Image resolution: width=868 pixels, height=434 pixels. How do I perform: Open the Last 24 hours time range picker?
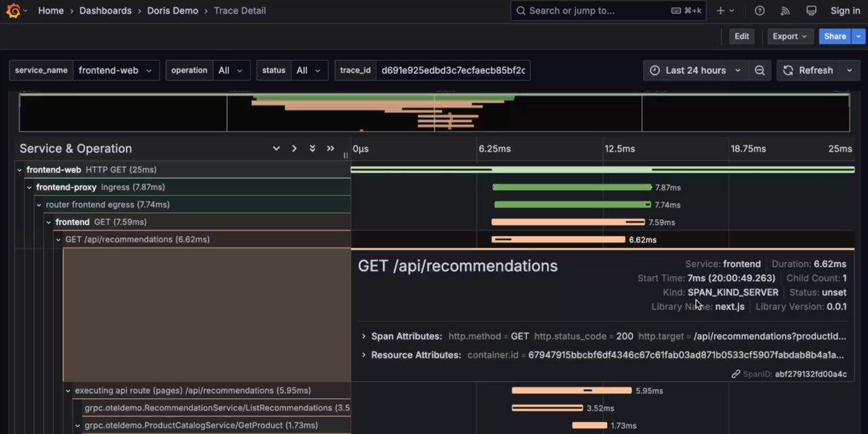(x=695, y=70)
